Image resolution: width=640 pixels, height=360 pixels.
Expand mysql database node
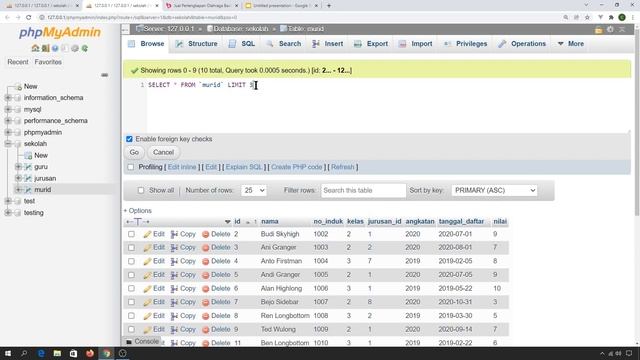(8, 109)
